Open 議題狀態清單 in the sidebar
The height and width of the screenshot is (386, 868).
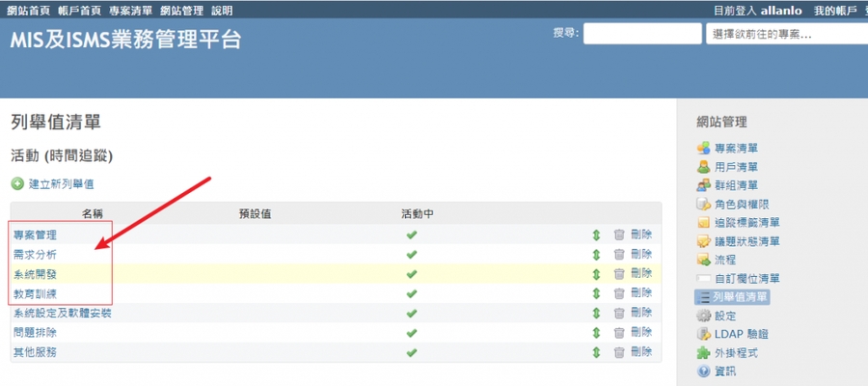coord(746,241)
